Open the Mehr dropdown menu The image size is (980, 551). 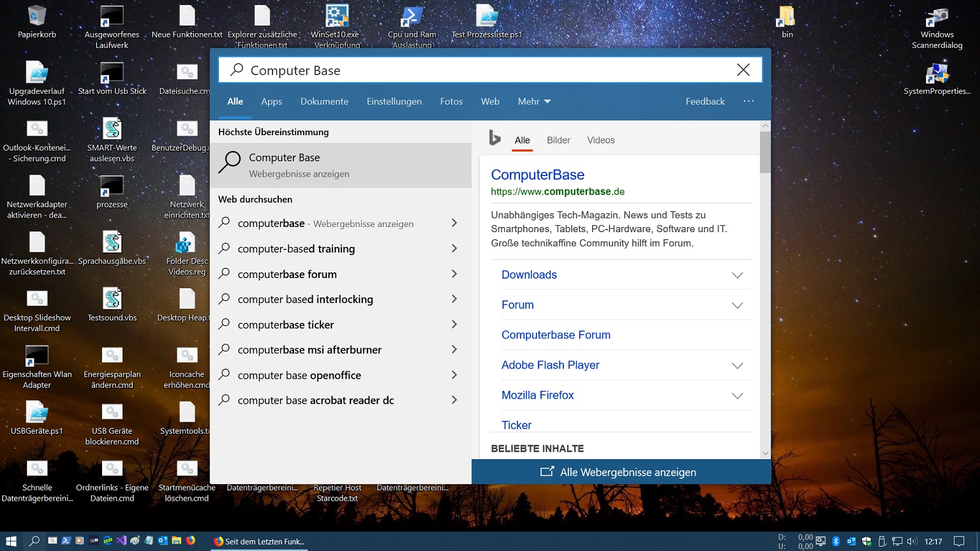(x=534, y=101)
